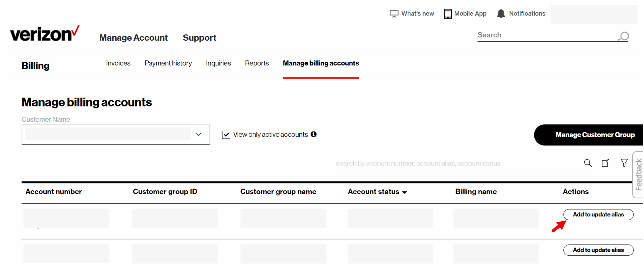Click the Actions column header
The image size is (644, 267).
pyautogui.click(x=576, y=192)
